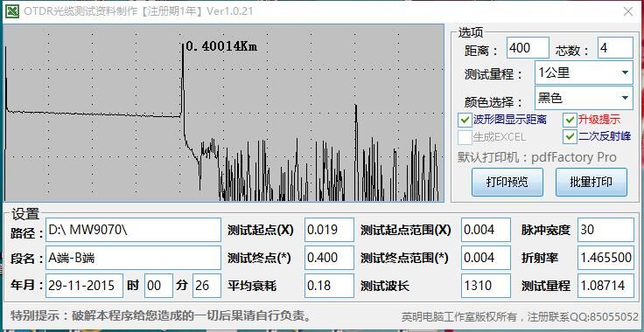Click the 脉冲宽度 field showing 30
Image resolution: width=644 pixels, height=332 pixels.
tap(605, 230)
